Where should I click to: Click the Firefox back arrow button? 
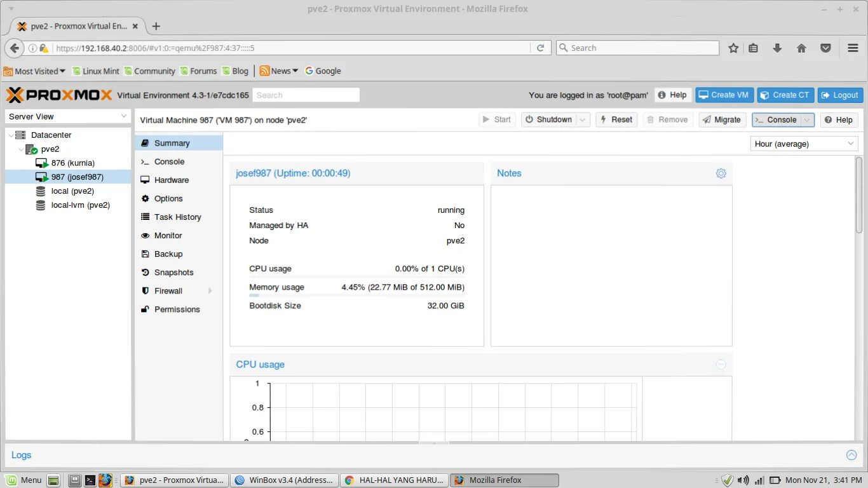coord(14,48)
